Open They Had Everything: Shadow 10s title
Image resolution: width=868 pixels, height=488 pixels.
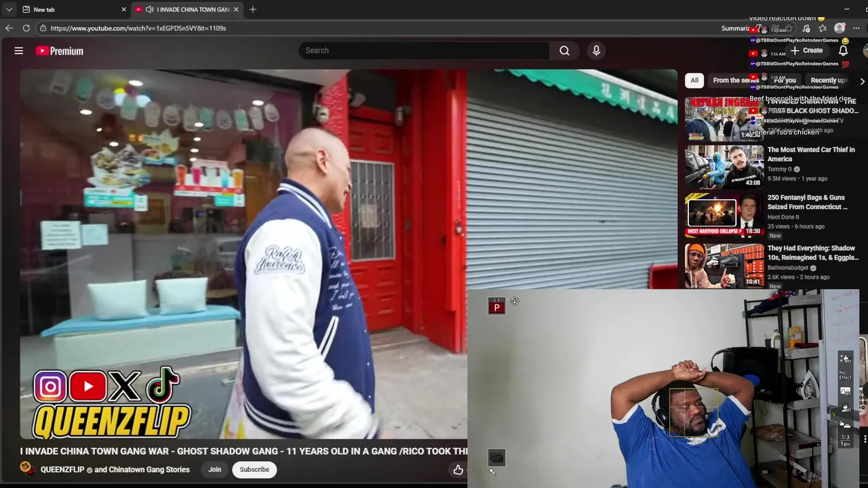pos(813,253)
